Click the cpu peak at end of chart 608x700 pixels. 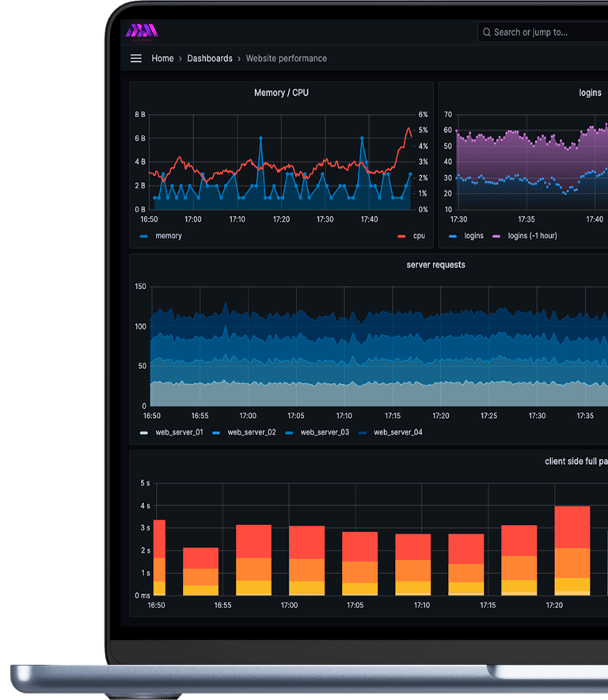tap(408, 129)
